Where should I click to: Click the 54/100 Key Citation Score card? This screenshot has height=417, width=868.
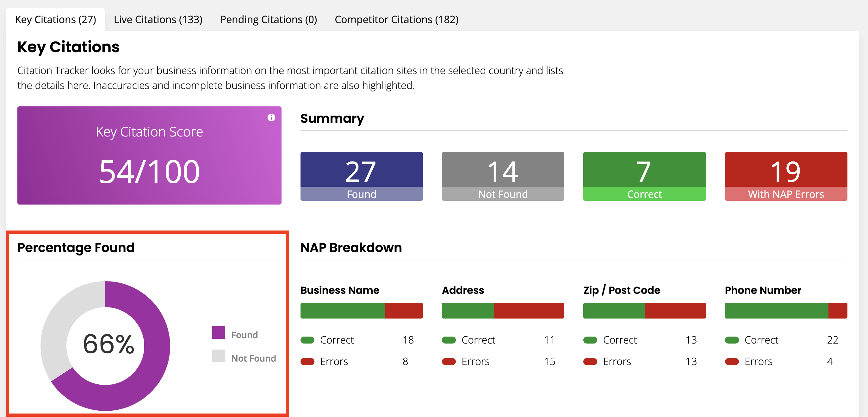(x=149, y=155)
